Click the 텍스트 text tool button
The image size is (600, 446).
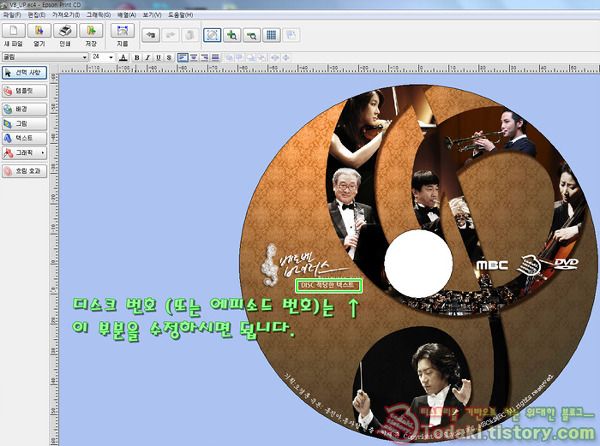24,138
